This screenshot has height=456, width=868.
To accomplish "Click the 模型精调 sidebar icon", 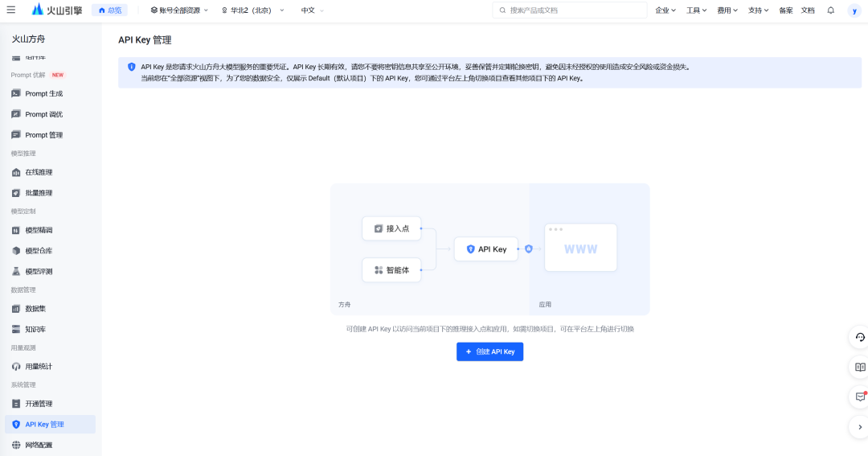I will click(x=16, y=230).
